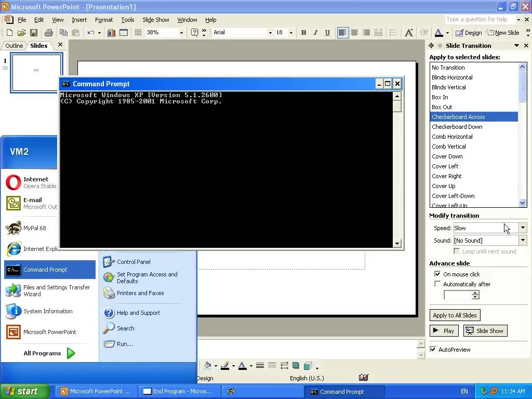The width and height of the screenshot is (532, 399).
Task: Open the Slide Show menu
Action: (156, 20)
